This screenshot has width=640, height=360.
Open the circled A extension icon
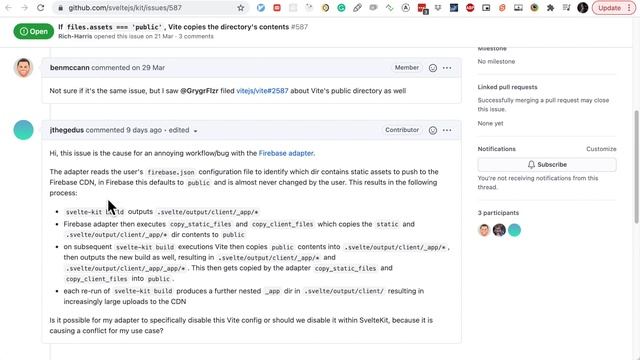coord(405,8)
